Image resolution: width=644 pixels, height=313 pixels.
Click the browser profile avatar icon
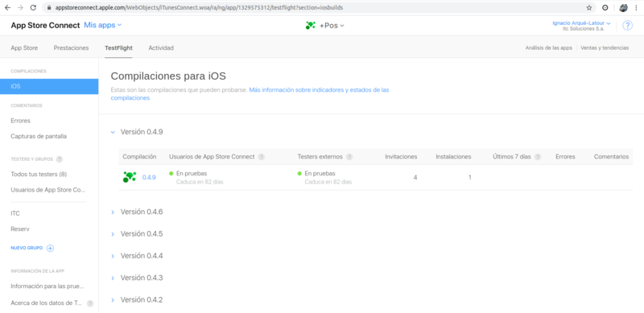[623, 7]
